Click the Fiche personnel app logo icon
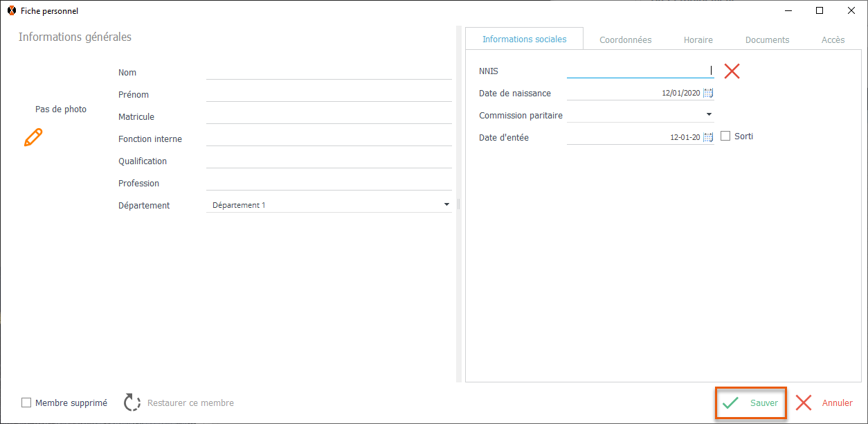This screenshot has width=868, height=424. pos(11,10)
